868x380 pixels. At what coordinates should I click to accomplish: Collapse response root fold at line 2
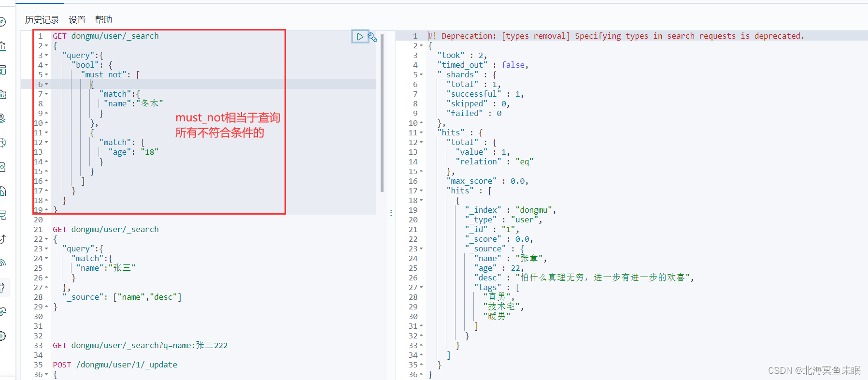point(421,46)
